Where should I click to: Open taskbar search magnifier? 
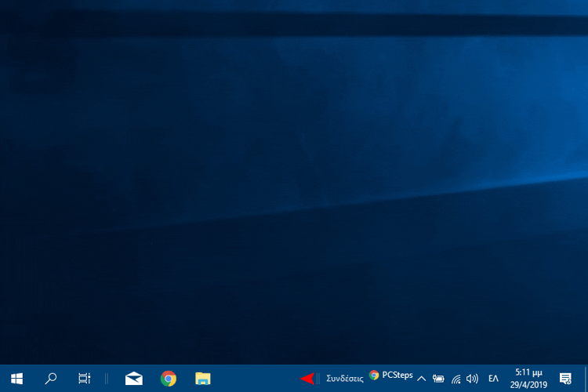click(x=51, y=379)
